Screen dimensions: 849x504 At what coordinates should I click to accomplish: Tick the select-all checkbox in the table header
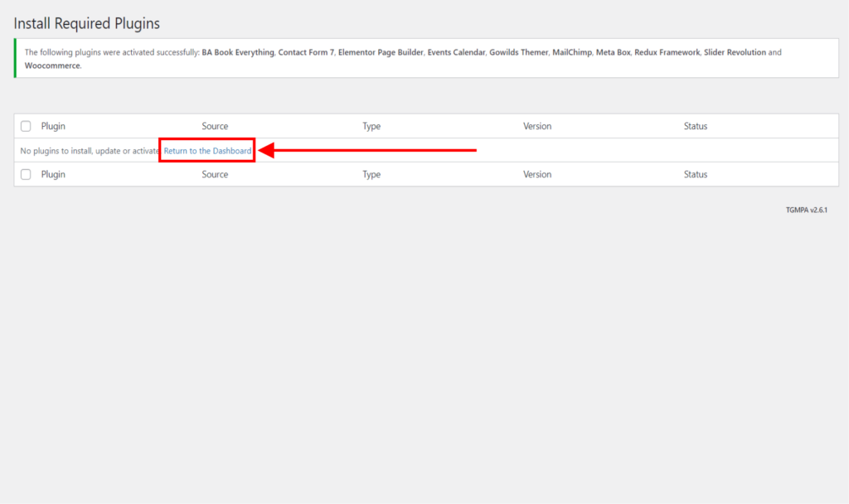click(26, 126)
